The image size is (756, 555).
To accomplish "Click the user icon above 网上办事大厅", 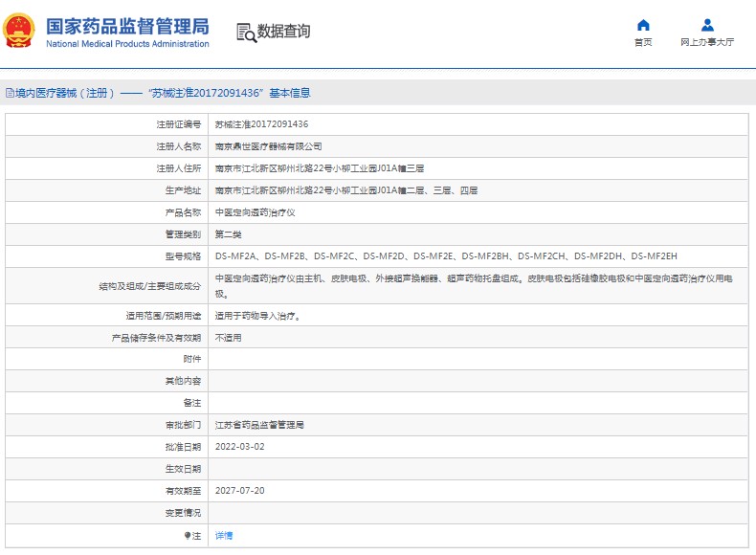I will point(707,25).
